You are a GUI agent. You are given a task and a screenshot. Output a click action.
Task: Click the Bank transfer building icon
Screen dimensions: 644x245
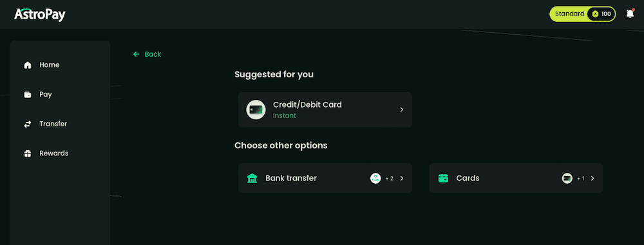click(252, 178)
